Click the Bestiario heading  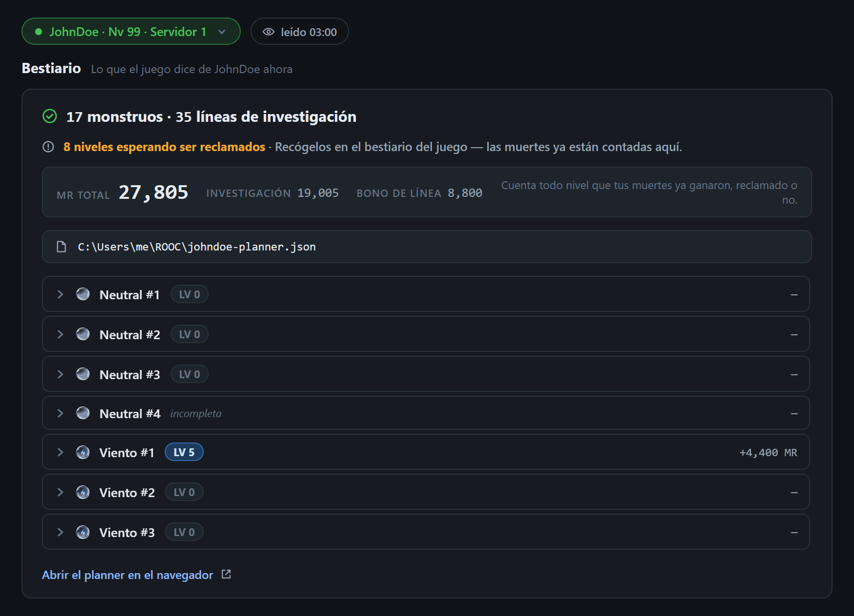(51, 68)
